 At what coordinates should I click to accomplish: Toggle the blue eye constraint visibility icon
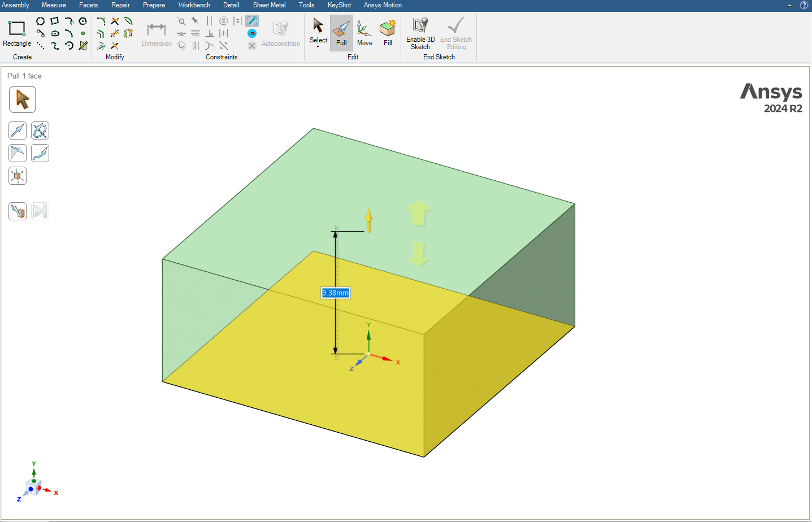click(252, 33)
